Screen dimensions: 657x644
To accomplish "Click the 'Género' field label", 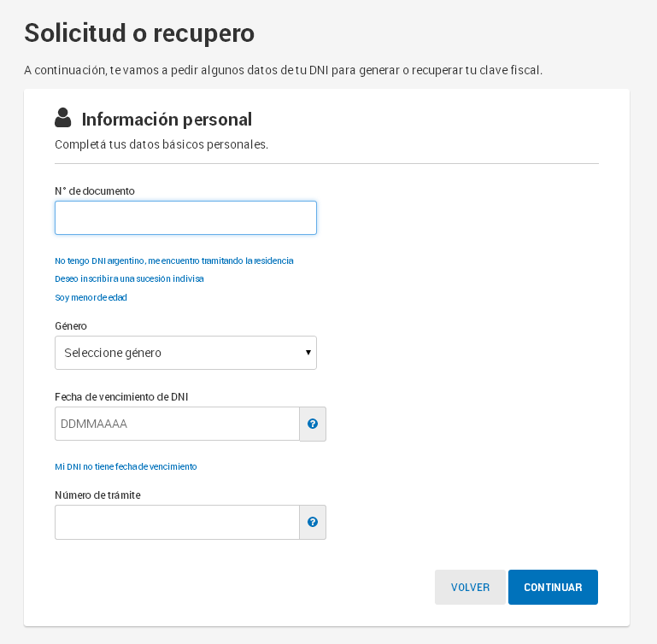I will coord(71,326).
